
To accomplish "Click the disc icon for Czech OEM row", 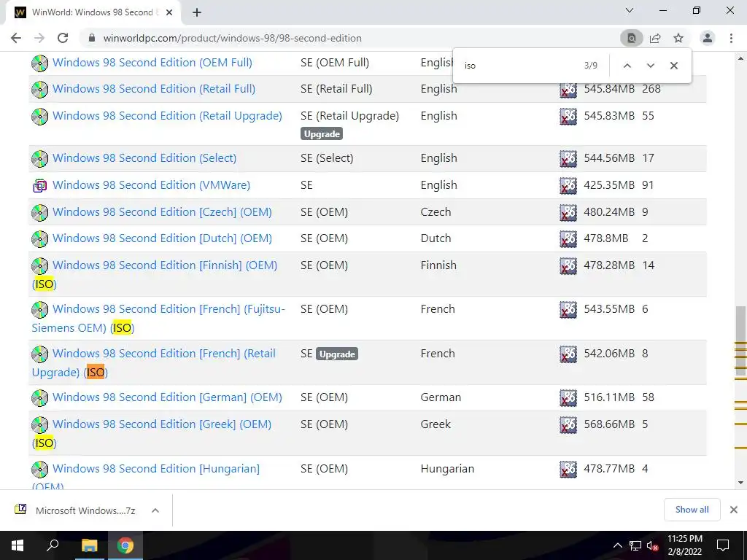I will coord(40,212).
